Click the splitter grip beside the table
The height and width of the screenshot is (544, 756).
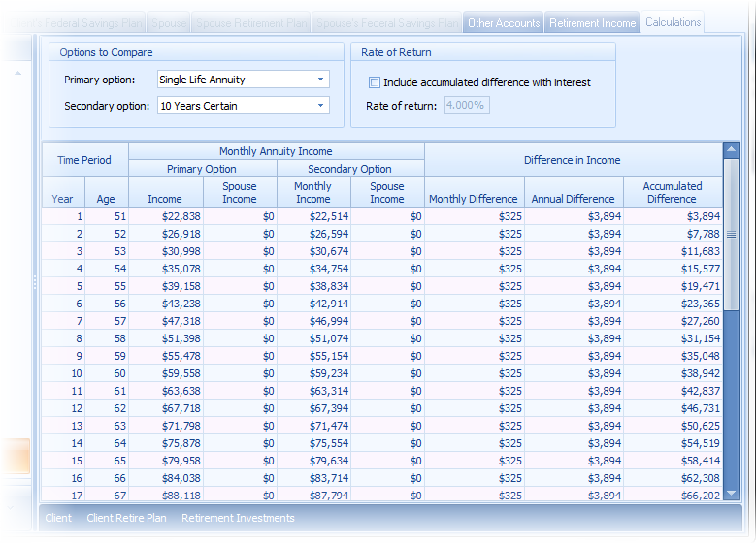pyautogui.click(x=36, y=282)
